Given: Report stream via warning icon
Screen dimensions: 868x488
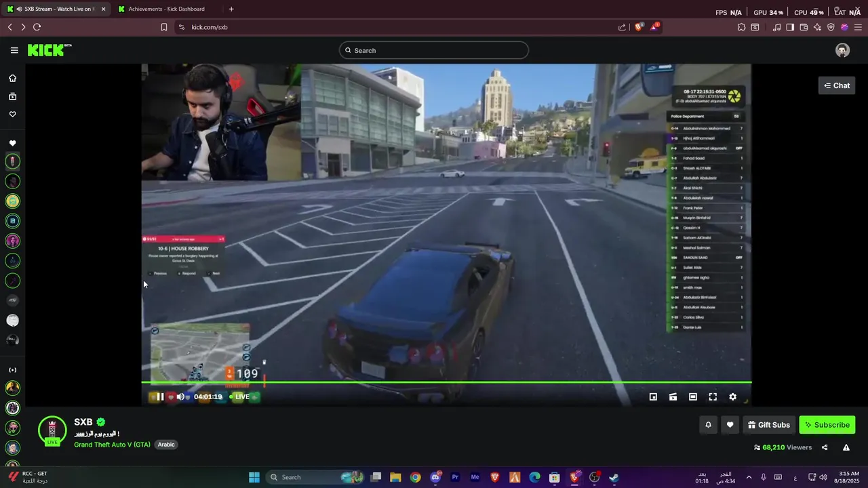Looking at the screenshot, I should tap(846, 447).
